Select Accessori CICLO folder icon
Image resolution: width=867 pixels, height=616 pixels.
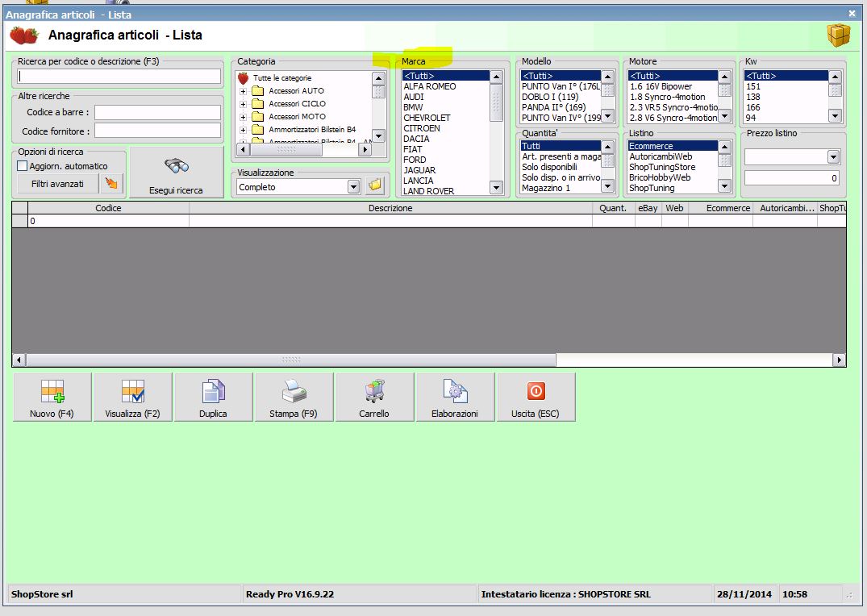257,103
